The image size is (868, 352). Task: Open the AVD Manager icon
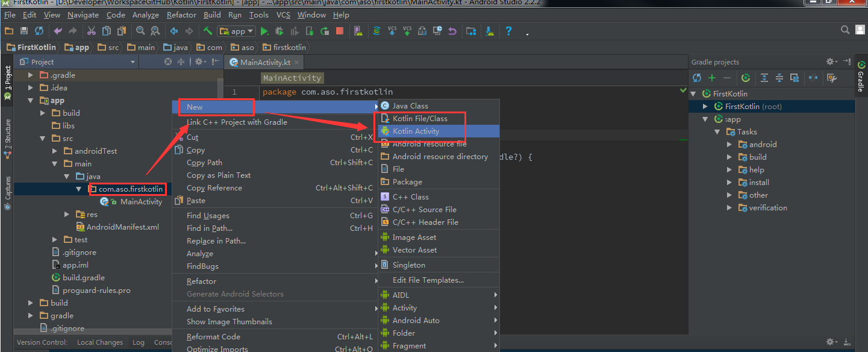(x=358, y=31)
